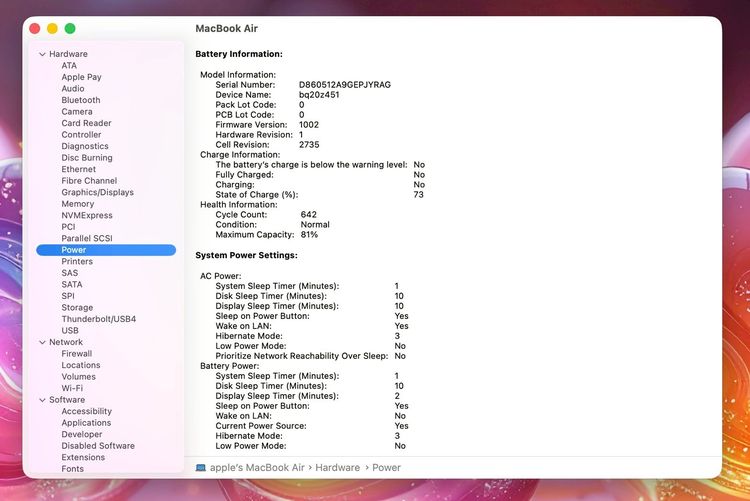Open Accessibility under Software

click(x=87, y=411)
